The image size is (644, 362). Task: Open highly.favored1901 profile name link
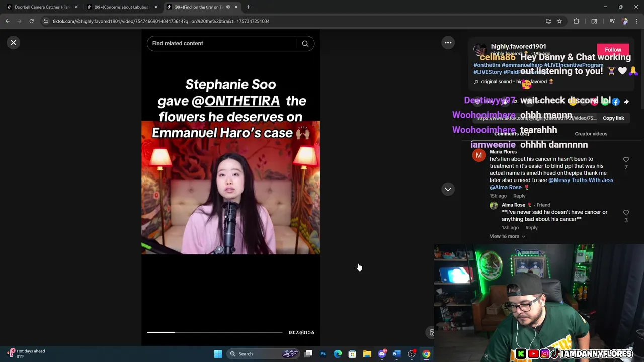coord(518,46)
